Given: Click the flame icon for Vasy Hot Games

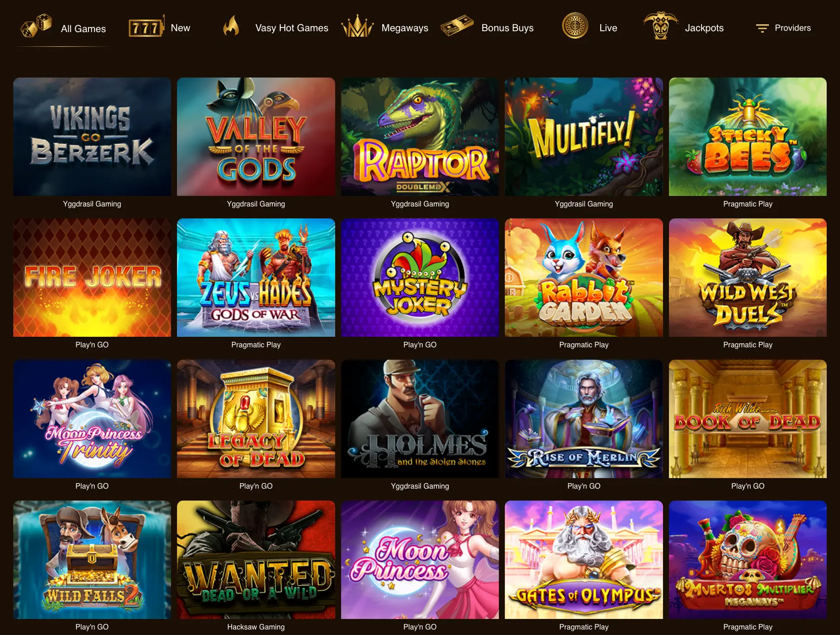Looking at the screenshot, I should [x=231, y=26].
